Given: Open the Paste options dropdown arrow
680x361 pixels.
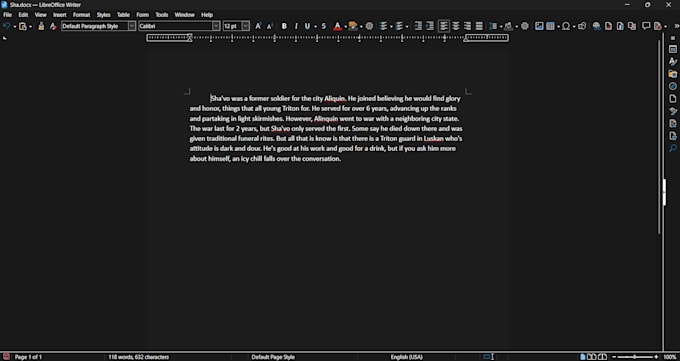Looking at the screenshot, I should pyautogui.click(x=30, y=26).
